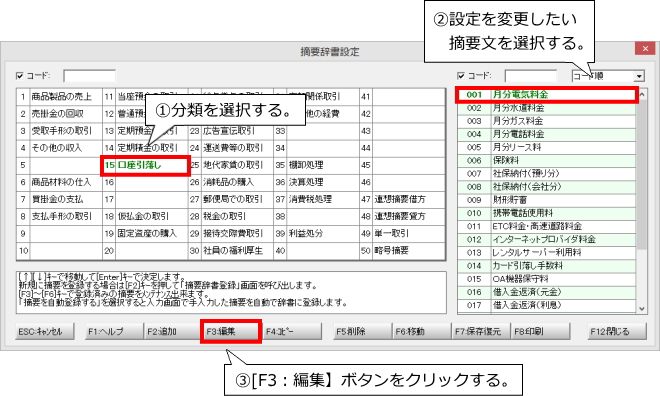Select summary 015 OA機器保守料
Image resolution: width=660 pixels, height=396 pixels.
pos(547,279)
